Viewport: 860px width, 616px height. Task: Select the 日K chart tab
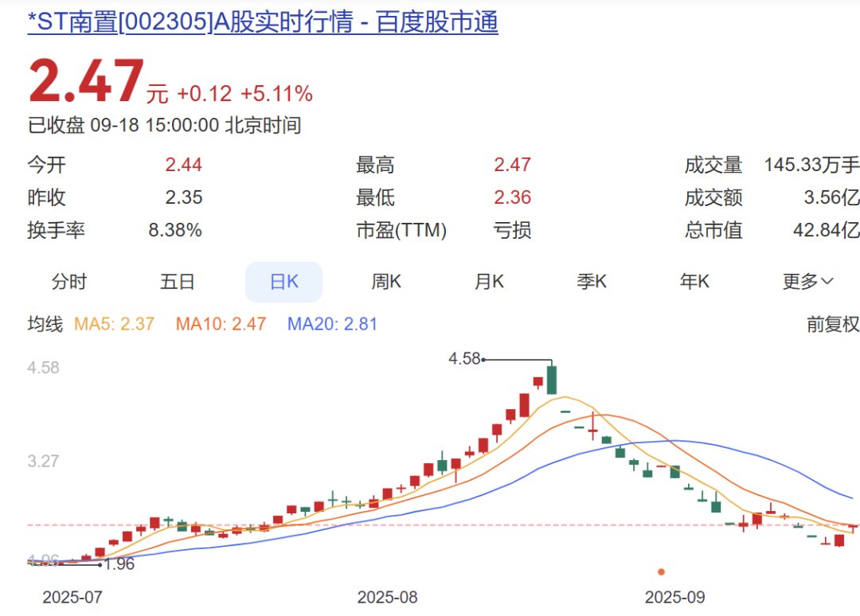click(283, 282)
